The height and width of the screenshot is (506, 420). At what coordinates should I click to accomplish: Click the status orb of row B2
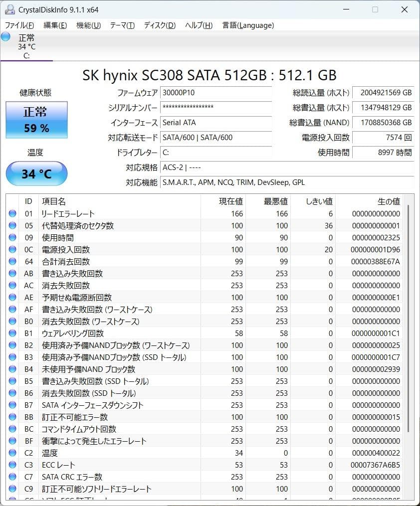pyautogui.click(x=12, y=345)
